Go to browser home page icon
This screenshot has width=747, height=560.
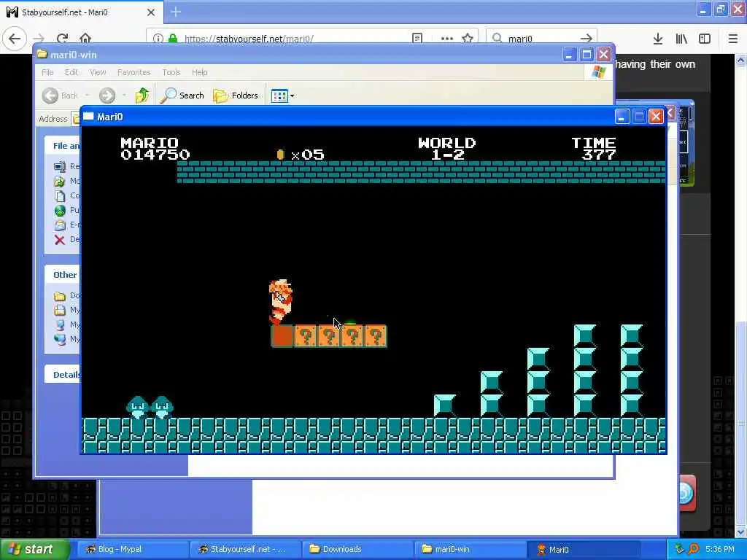click(x=85, y=38)
